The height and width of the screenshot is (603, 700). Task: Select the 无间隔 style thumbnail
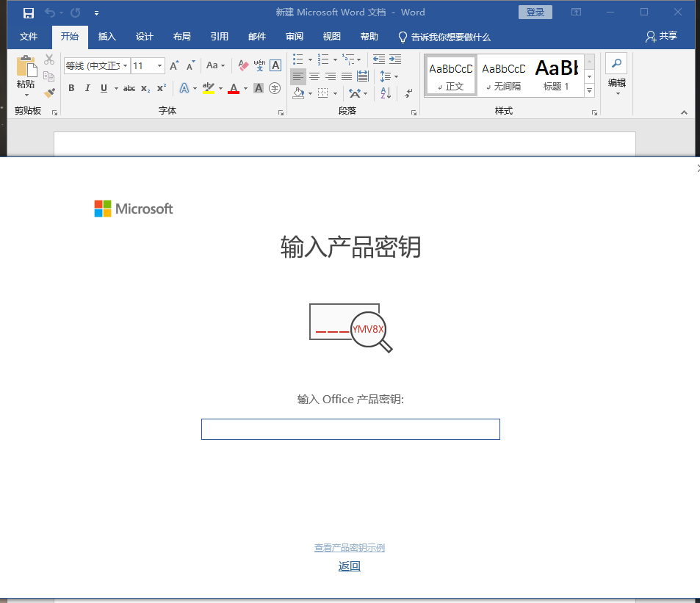[504, 76]
